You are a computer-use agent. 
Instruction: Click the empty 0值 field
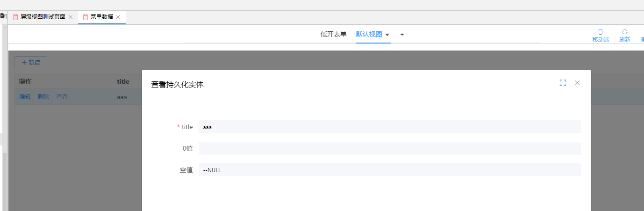(x=389, y=148)
